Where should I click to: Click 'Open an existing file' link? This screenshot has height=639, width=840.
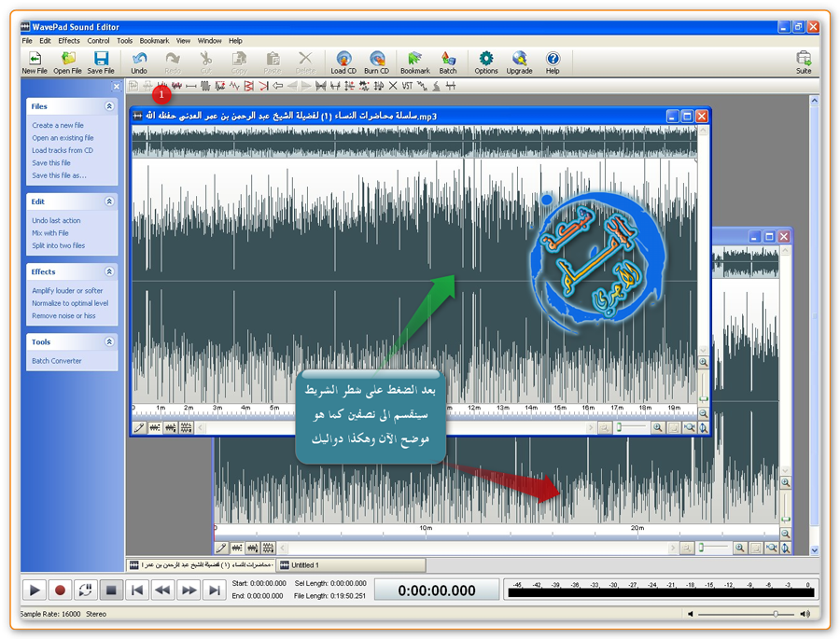click(x=63, y=138)
